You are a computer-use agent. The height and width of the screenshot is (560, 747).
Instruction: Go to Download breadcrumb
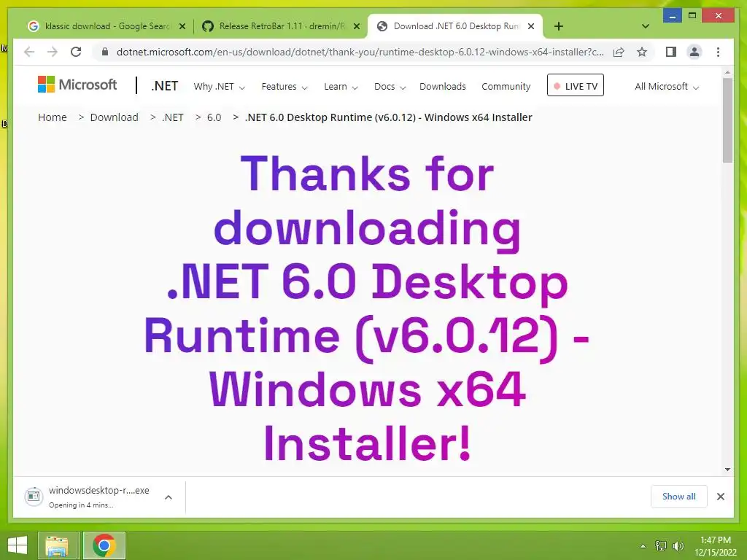tap(115, 117)
